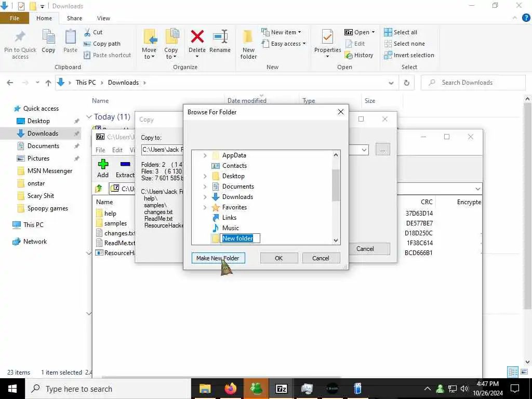This screenshot has height=399, width=532.
Task: Click the blue Extract icon in 7-Zip
Action: pyautogui.click(x=125, y=164)
